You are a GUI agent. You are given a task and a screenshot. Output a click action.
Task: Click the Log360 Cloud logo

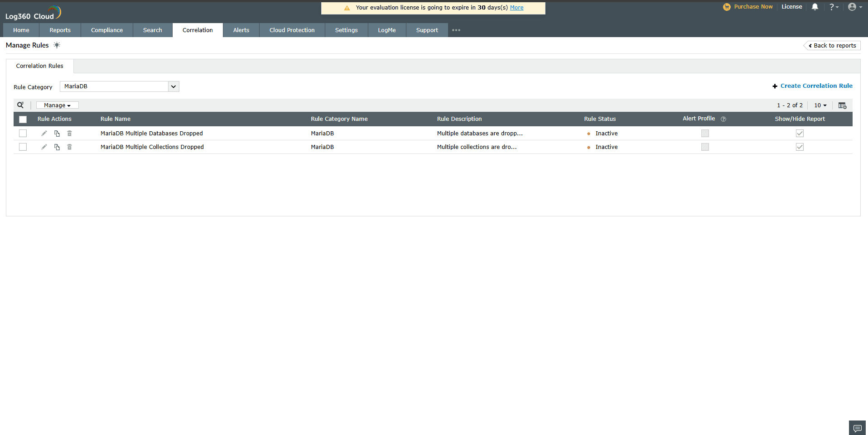pos(33,13)
